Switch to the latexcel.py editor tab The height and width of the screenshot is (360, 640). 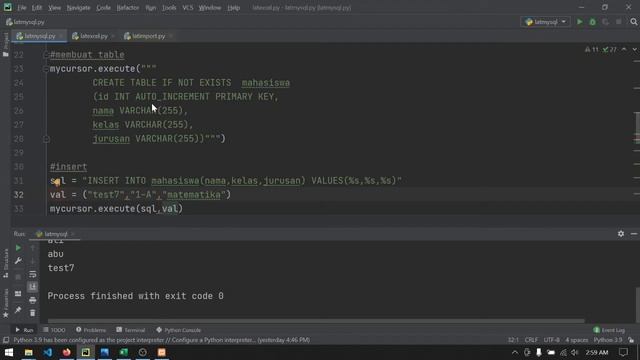[x=93, y=36]
